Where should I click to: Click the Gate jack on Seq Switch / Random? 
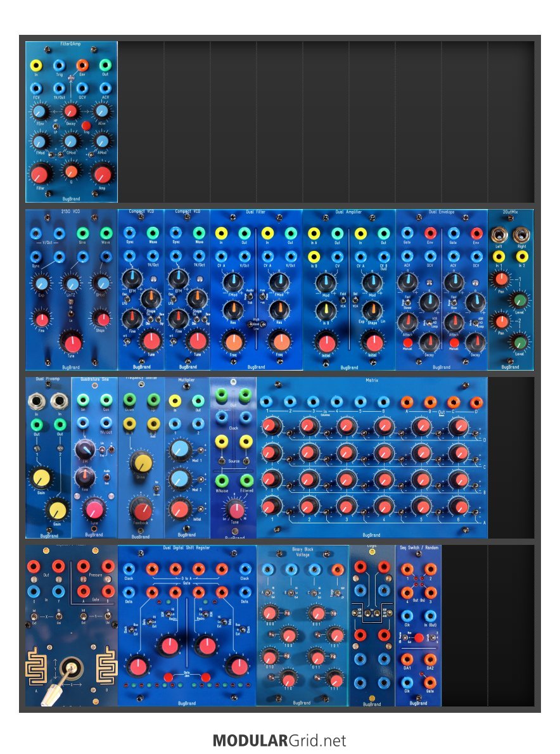pyautogui.click(x=430, y=682)
